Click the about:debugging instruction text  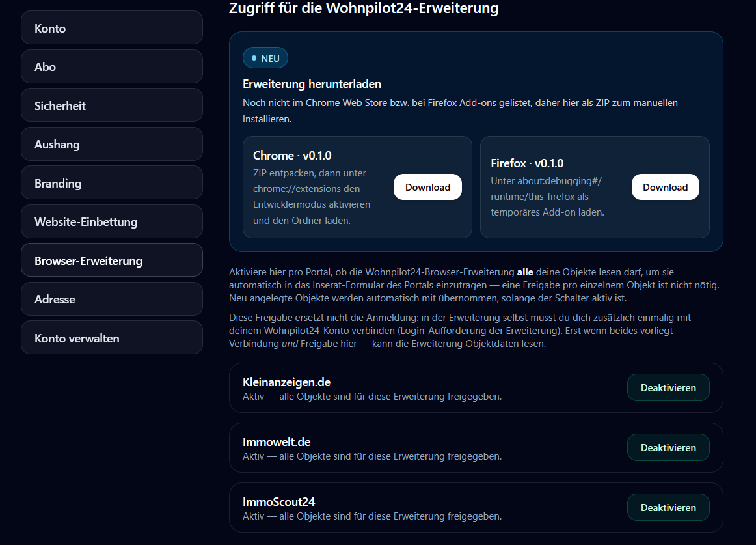[547, 197]
